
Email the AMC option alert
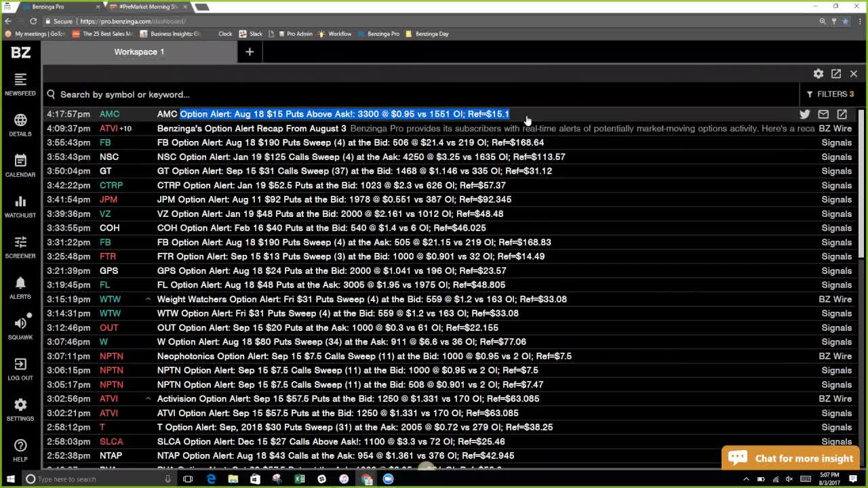click(x=823, y=114)
